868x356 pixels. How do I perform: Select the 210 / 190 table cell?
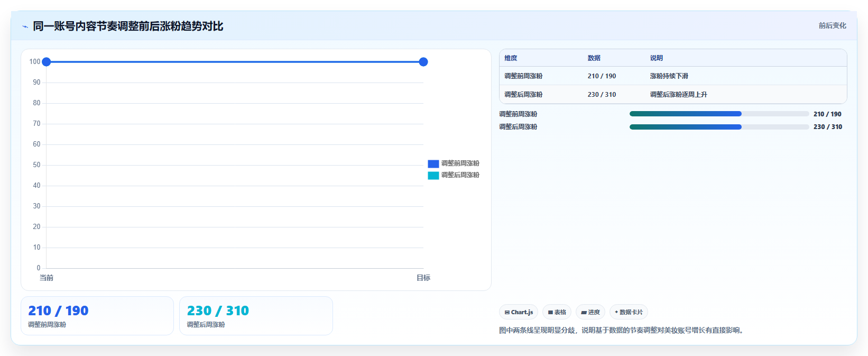[602, 76]
